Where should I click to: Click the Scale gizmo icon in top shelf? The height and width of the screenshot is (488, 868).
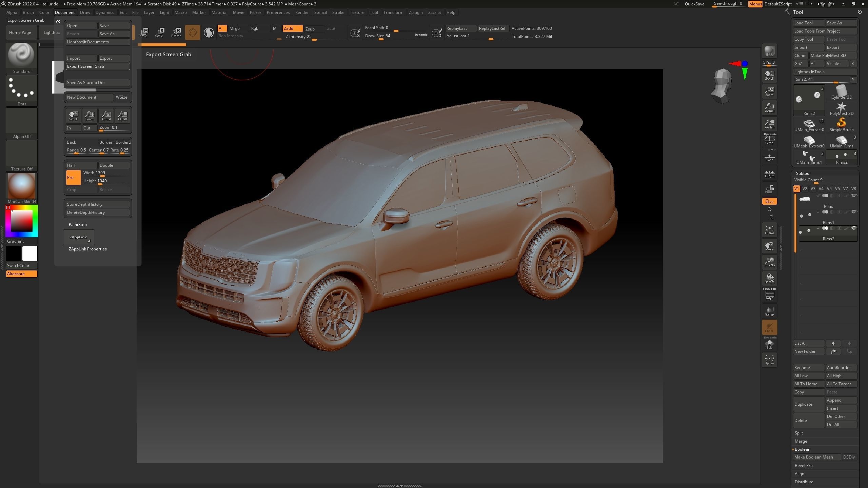[159, 32]
